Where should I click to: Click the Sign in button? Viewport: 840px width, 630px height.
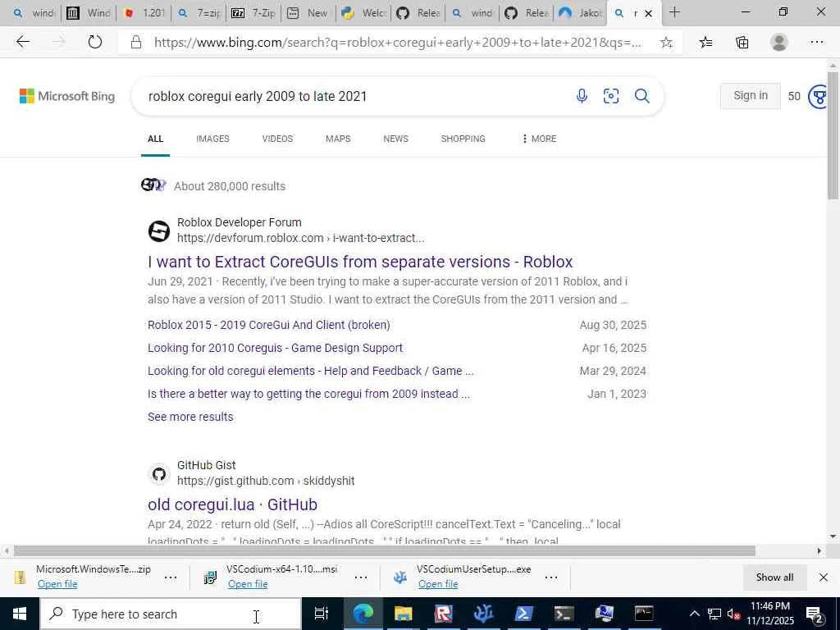[x=750, y=96]
